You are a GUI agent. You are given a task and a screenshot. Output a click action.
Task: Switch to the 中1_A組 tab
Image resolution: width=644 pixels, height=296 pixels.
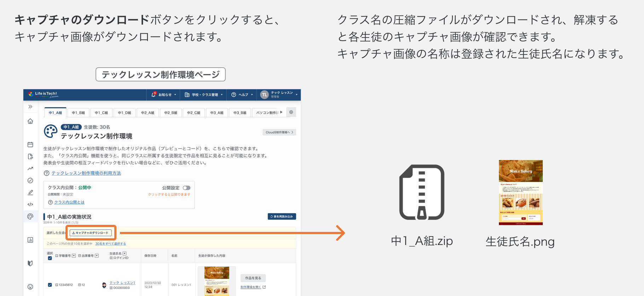[x=55, y=113]
